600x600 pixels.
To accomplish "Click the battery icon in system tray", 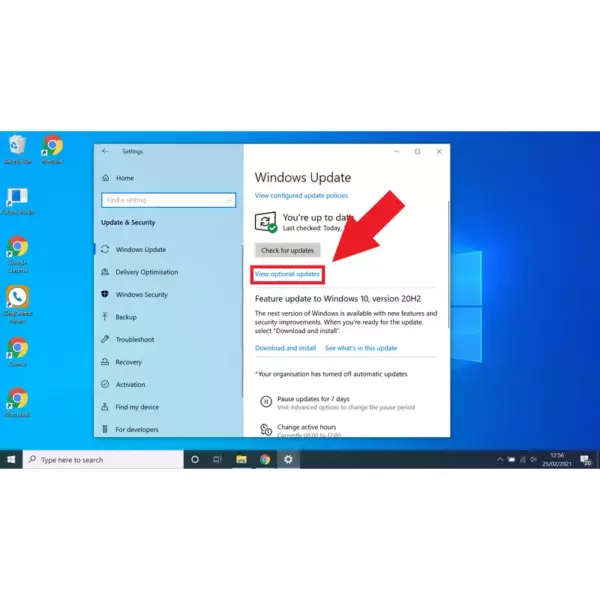I will (x=511, y=460).
